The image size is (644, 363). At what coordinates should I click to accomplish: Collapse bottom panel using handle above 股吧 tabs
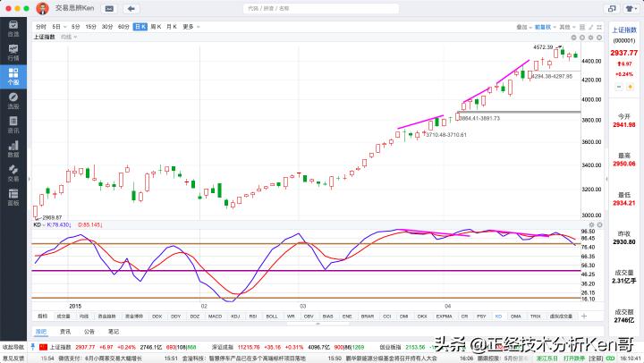click(318, 324)
